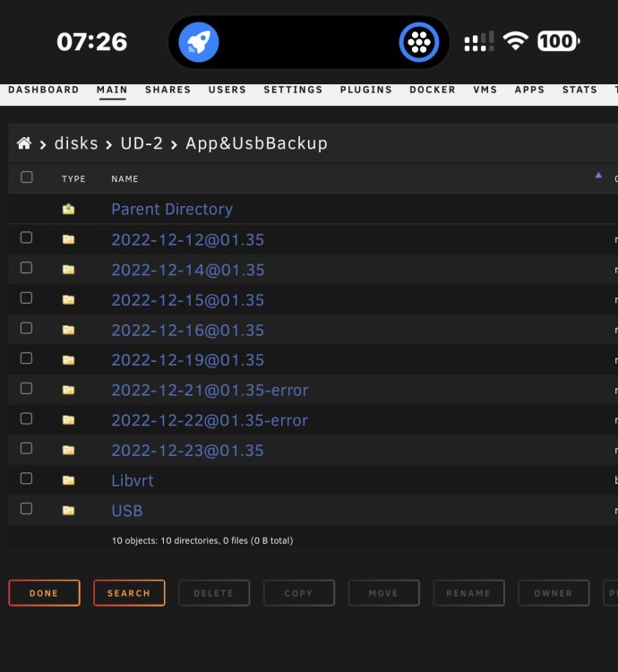Click the Owner button
This screenshot has width=618, height=672.
click(x=554, y=593)
